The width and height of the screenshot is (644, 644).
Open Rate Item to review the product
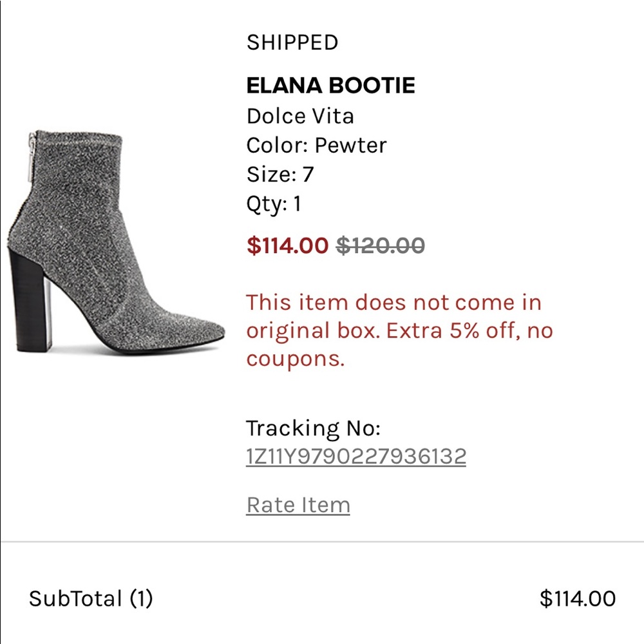point(297,506)
